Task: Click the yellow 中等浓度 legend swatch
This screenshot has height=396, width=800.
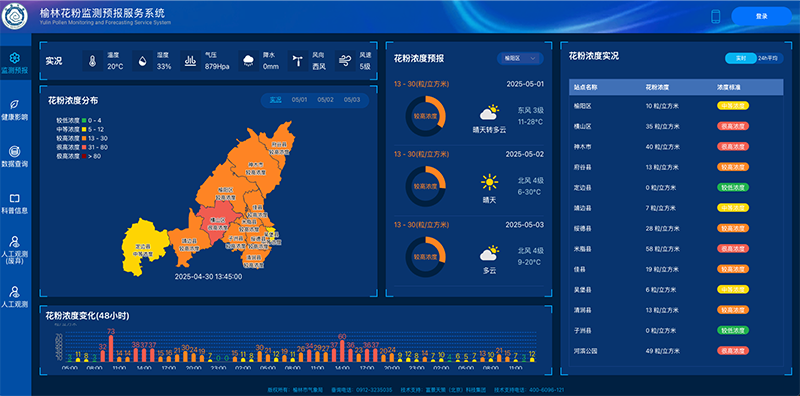Action: (x=84, y=130)
